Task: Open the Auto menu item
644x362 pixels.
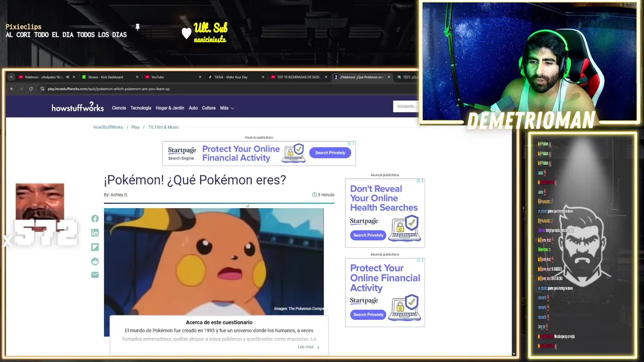Action: pyautogui.click(x=193, y=108)
